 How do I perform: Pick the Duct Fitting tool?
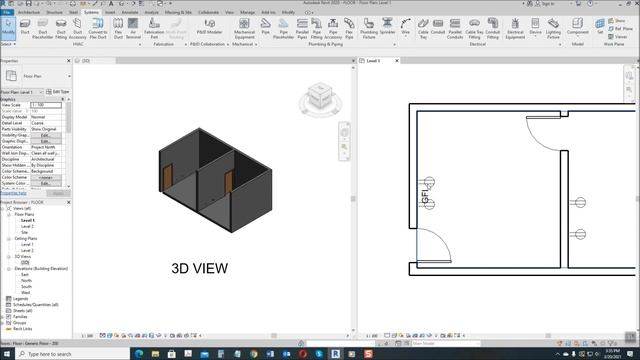(x=61, y=28)
